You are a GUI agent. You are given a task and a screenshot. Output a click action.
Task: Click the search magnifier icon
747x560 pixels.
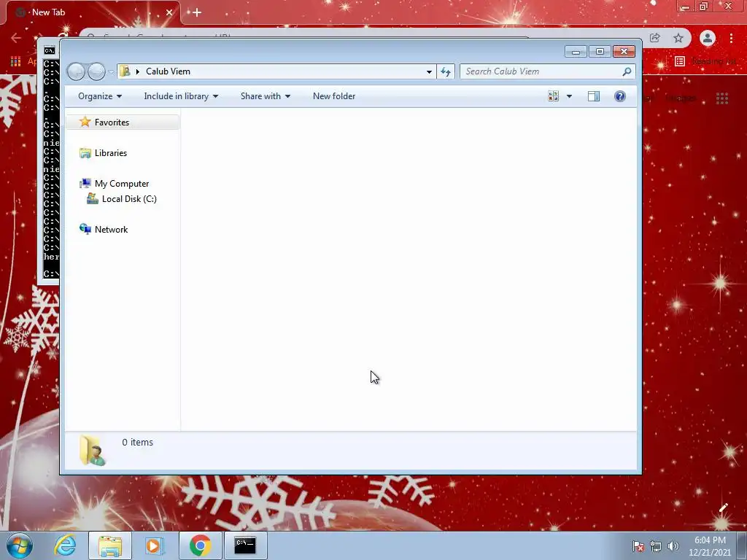point(627,71)
